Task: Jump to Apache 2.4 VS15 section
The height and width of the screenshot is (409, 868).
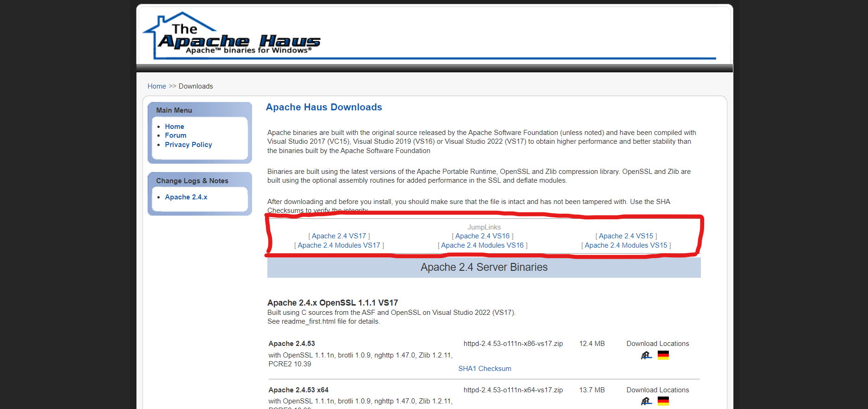Action: point(626,236)
